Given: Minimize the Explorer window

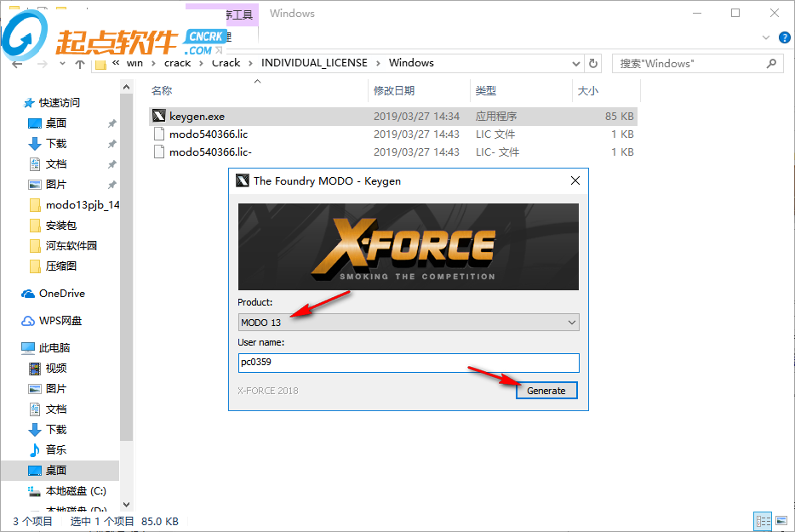Looking at the screenshot, I should pyautogui.click(x=697, y=13).
